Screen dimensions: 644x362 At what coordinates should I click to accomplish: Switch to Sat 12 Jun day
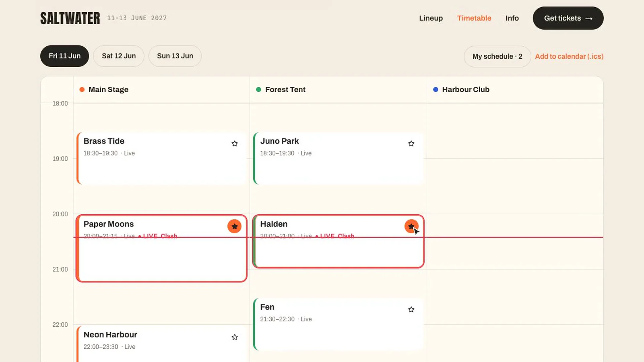point(119,56)
